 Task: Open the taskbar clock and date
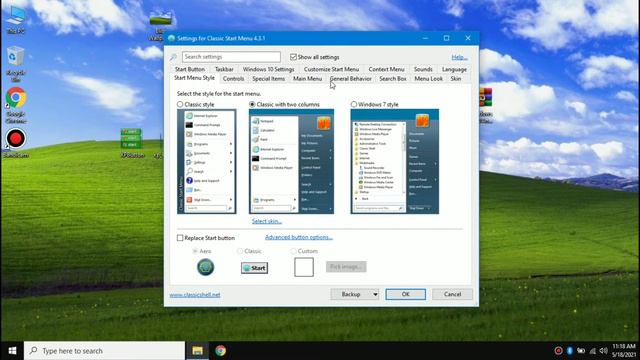coord(623,351)
